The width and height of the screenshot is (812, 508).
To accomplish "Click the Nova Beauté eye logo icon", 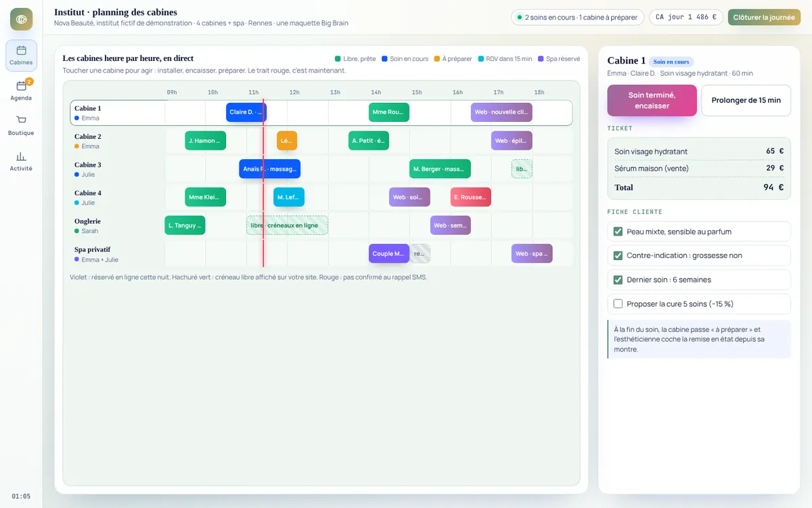I will tap(21, 19).
